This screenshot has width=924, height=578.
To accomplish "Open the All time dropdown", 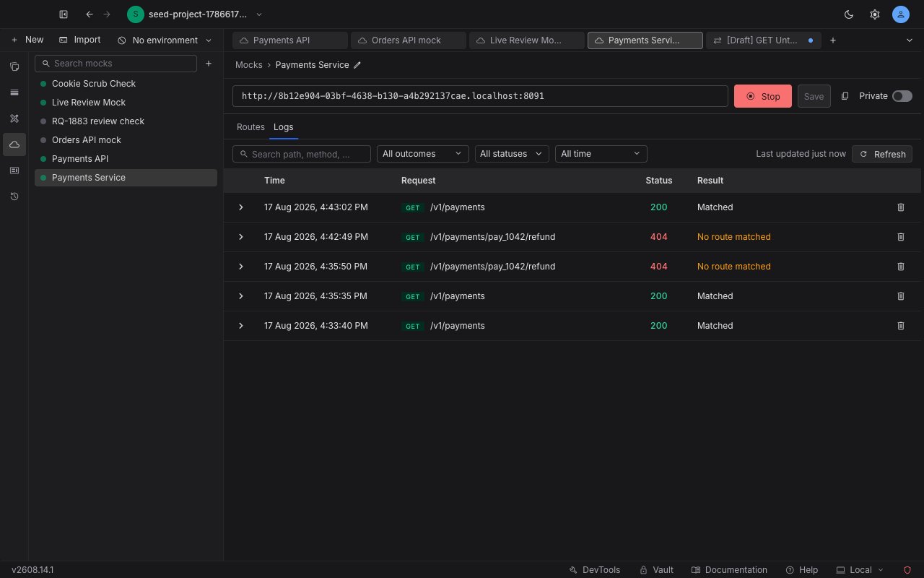I will pos(601,154).
